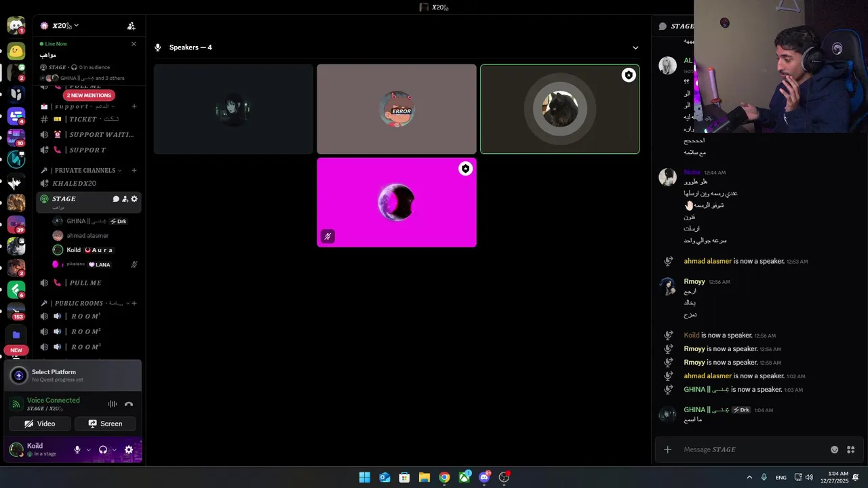Jump to 2 NEW MENTIONS
The height and width of the screenshot is (488, 868).
click(89, 96)
